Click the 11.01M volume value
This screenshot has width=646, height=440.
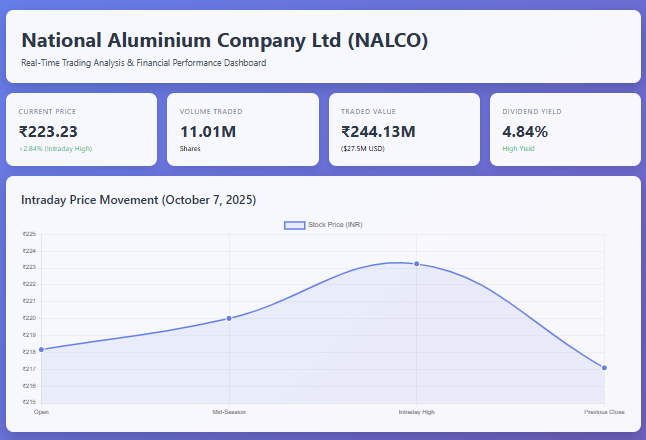click(x=208, y=132)
